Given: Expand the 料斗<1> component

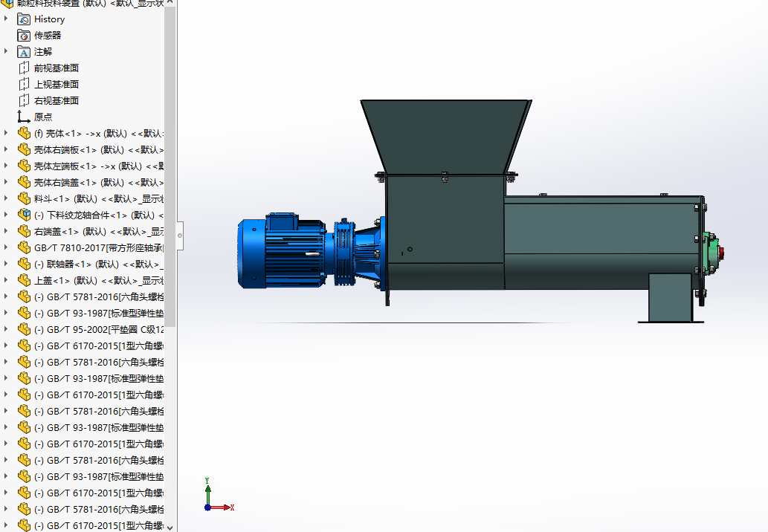Looking at the screenshot, I should click(x=6, y=198).
